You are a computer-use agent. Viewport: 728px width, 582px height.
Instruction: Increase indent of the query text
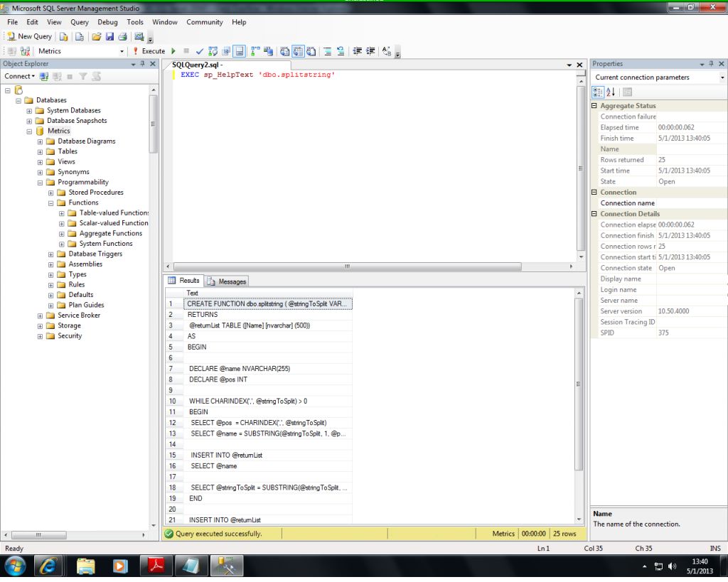[370, 51]
